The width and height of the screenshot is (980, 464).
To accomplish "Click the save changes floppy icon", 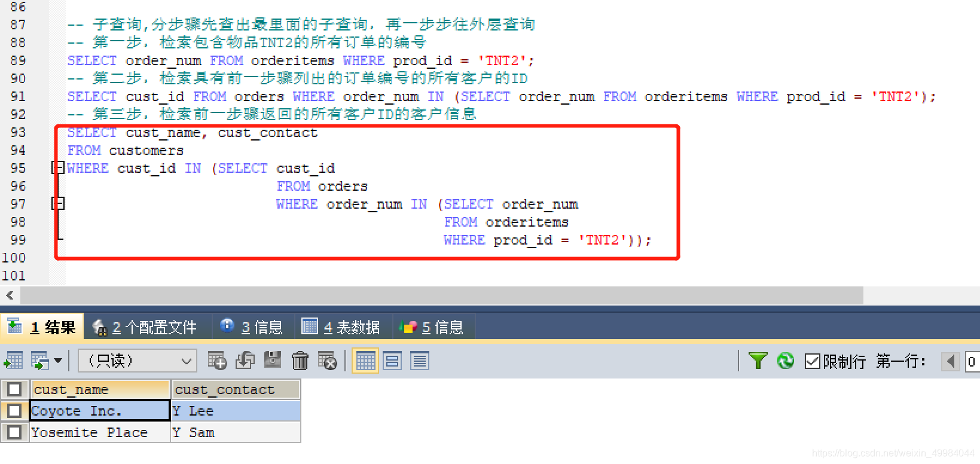I will coord(273,361).
